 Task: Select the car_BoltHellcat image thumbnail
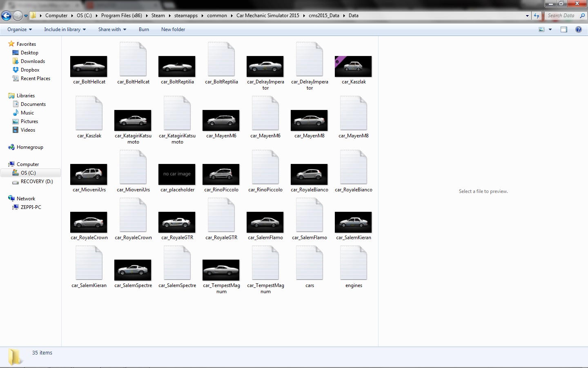(89, 66)
